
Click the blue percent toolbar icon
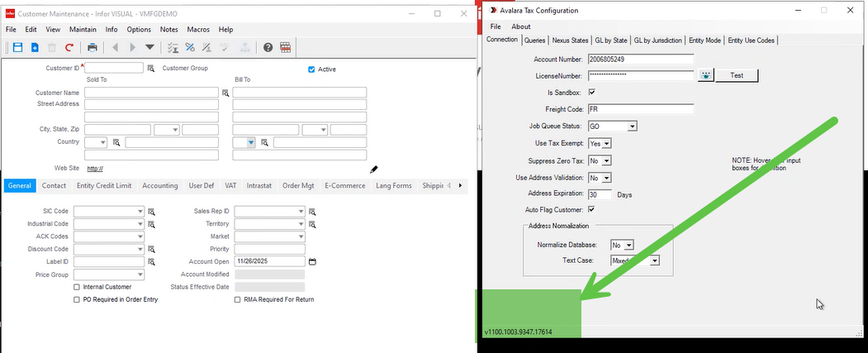(x=190, y=48)
